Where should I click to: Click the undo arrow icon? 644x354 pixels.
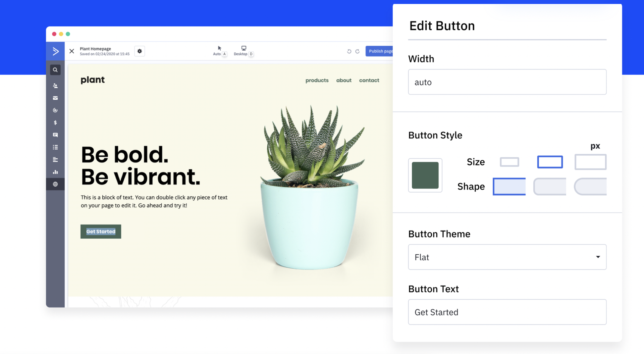349,51
